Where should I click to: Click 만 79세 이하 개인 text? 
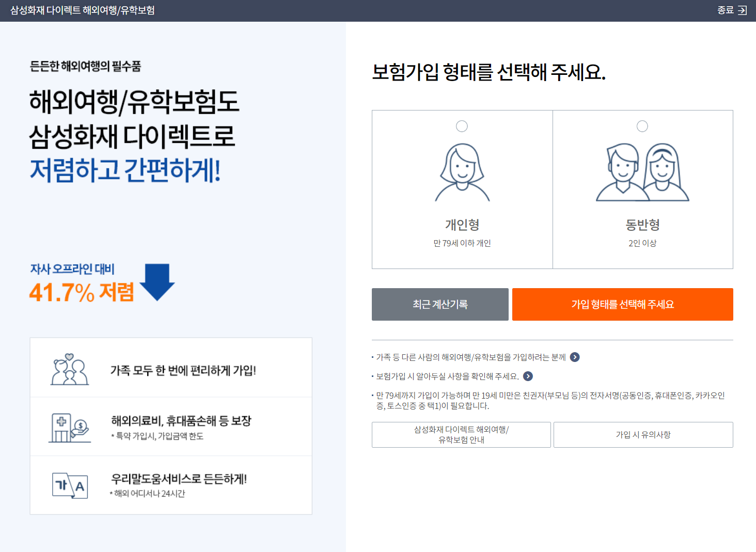[462, 243]
